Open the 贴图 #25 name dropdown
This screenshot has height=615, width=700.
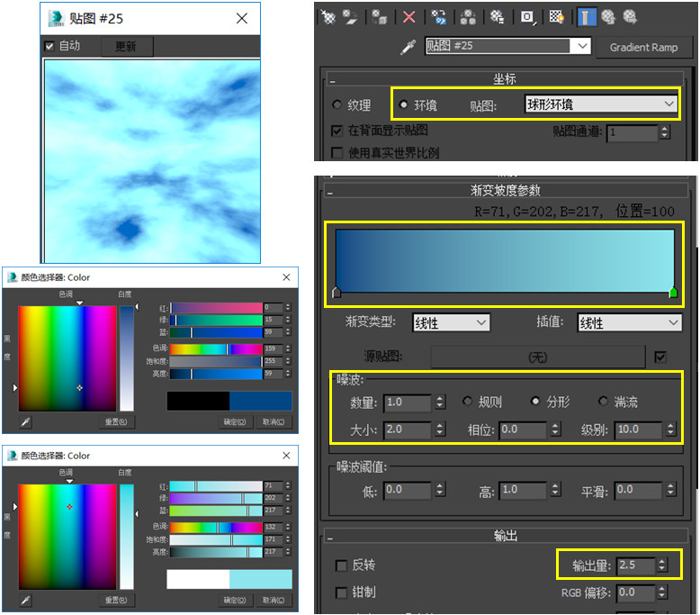pyautogui.click(x=582, y=46)
